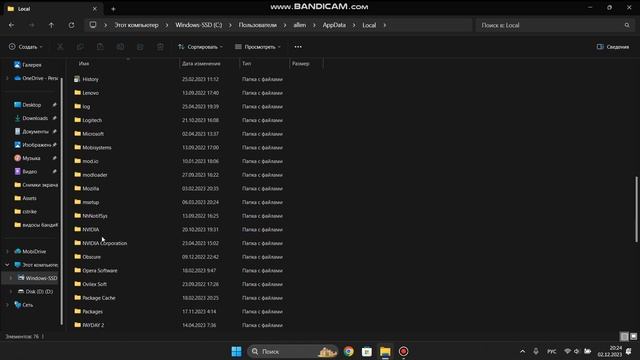Click Пользователи breadcrumb
The height and width of the screenshot is (360, 640).
coord(258,25)
